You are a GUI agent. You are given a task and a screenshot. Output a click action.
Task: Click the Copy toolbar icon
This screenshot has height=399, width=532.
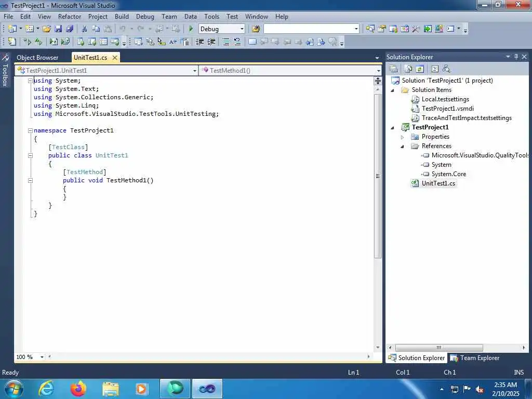(96, 29)
